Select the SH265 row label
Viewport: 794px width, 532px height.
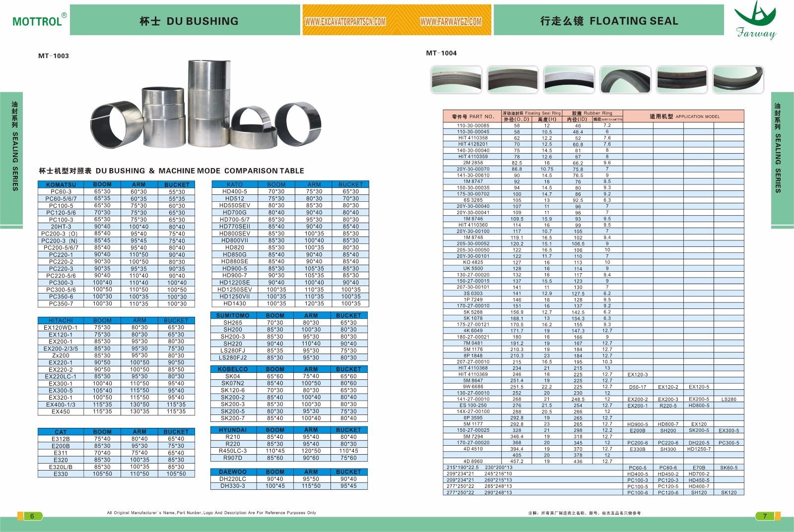[233, 322]
